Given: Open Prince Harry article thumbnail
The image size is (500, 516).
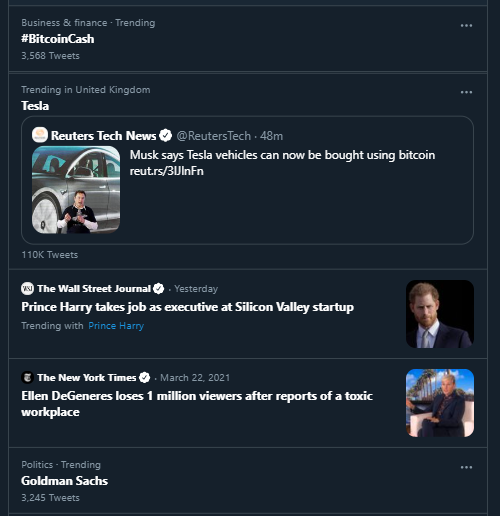Looking at the screenshot, I should [x=440, y=314].
